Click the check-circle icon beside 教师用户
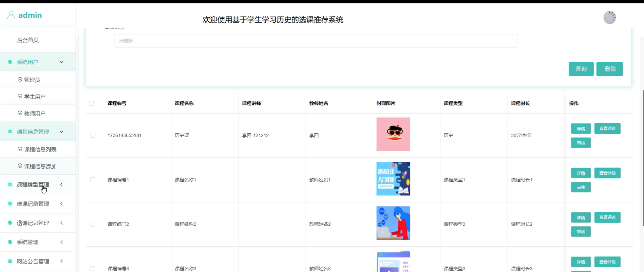 point(20,113)
